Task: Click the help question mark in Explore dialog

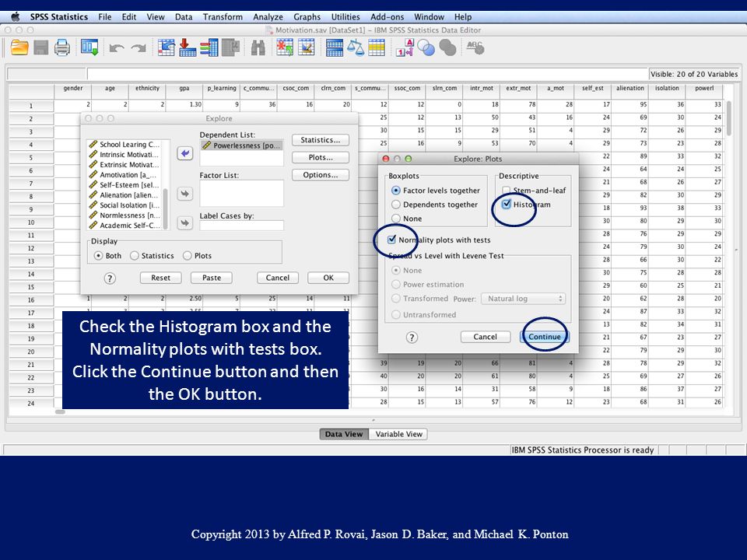Action: pyautogui.click(x=110, y=278)
